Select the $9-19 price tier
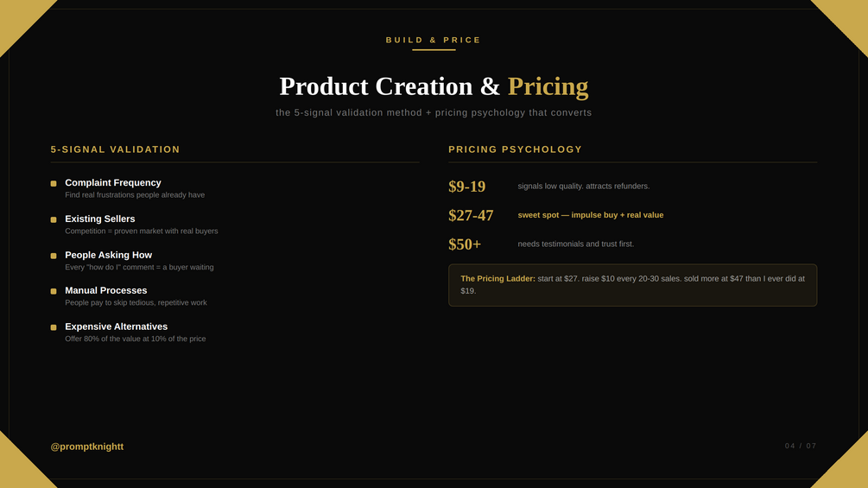868x488 pixels. [x=466, y=187]
